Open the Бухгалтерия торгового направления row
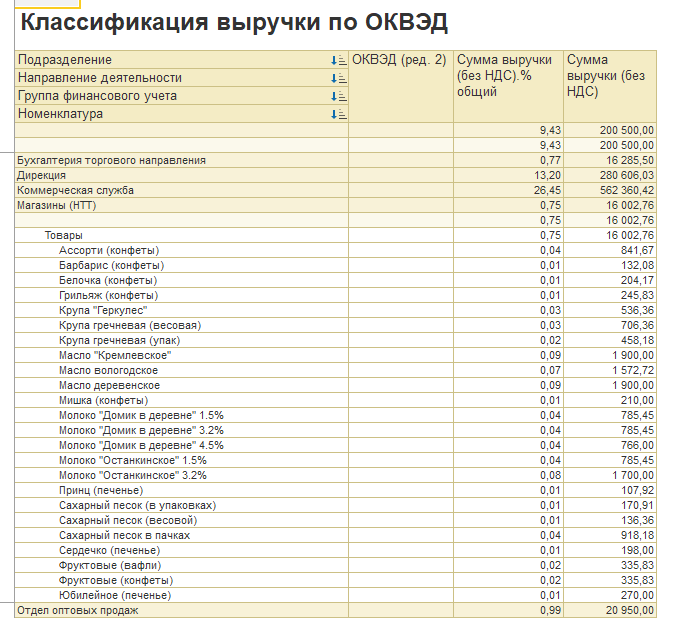695x618 pixels. pyautogui.click(x=111, y=160)
